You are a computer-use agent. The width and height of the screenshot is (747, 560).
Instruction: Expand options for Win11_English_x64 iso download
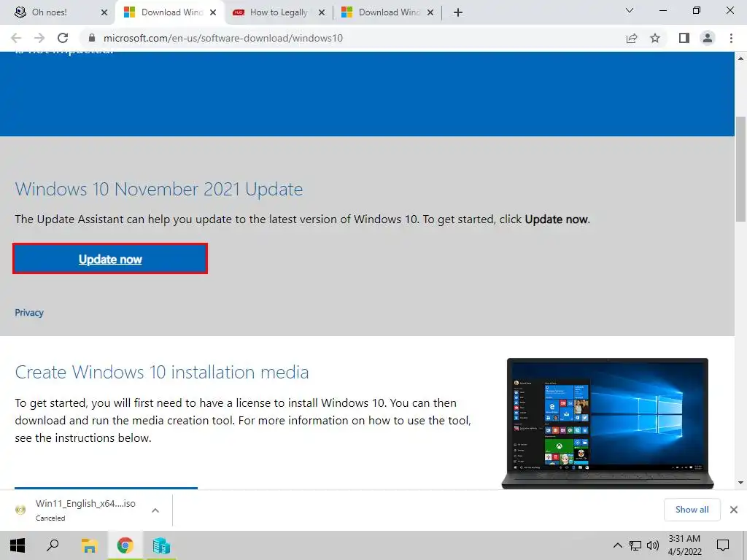coord(155,510)
